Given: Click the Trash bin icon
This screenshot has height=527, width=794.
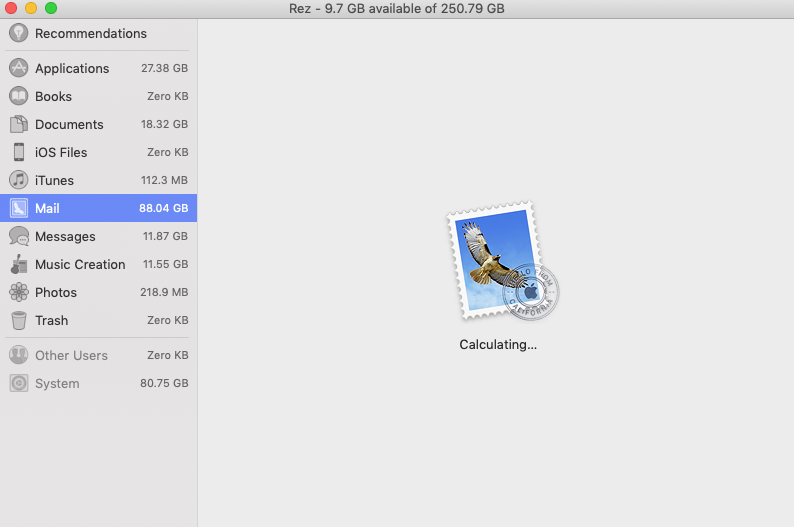Looking at the screenshot, I should pyautogui.click(x=19, y=320).
